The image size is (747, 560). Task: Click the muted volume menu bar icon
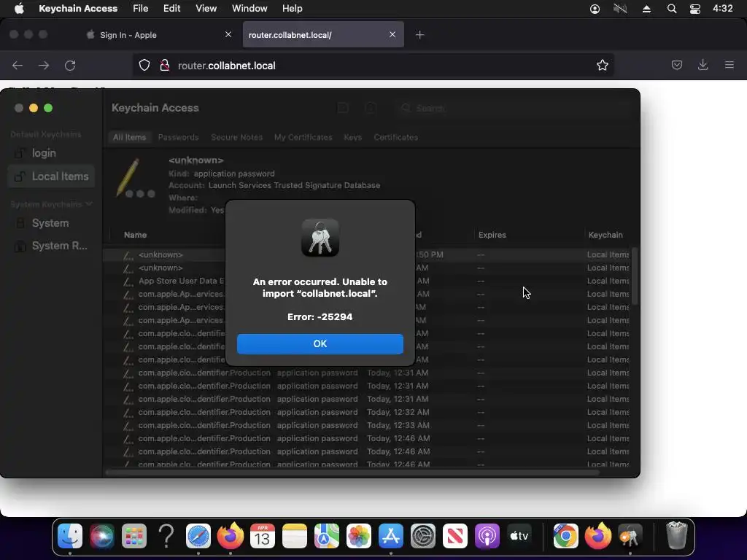(x=620, y=9)
